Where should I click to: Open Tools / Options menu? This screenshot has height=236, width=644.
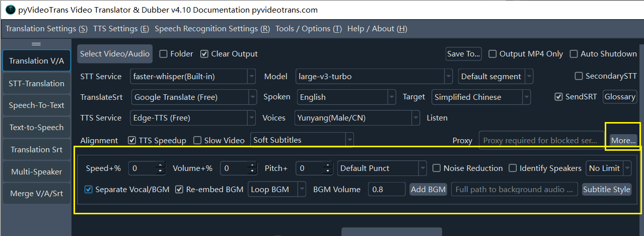pyautogui.click(x=309, y=29)
